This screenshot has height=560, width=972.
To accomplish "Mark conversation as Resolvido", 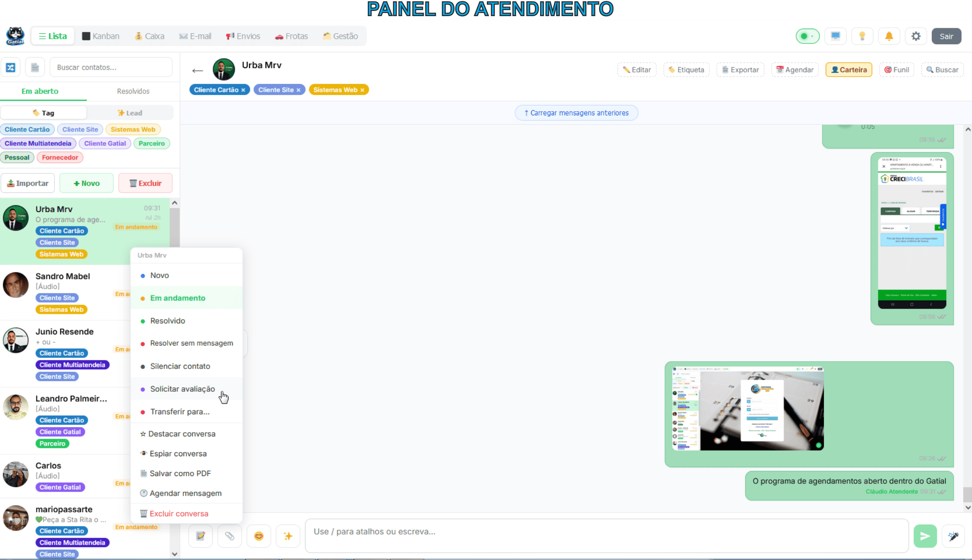I will (x=186, y=321).
